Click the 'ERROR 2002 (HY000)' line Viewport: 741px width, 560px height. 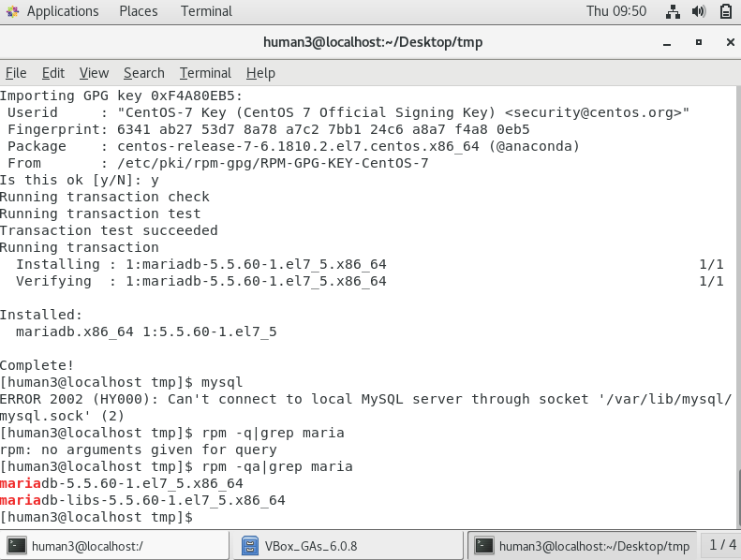[x=365, y=399]
